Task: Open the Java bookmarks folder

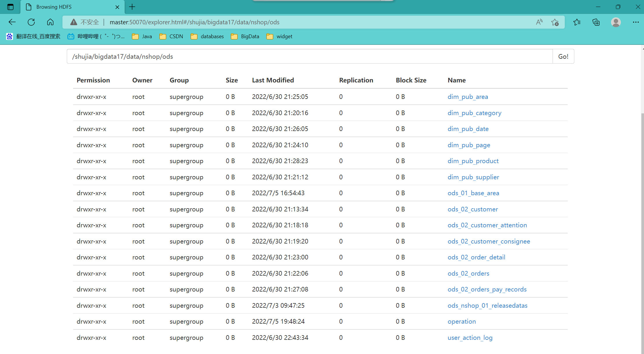Action: point(142,36)
